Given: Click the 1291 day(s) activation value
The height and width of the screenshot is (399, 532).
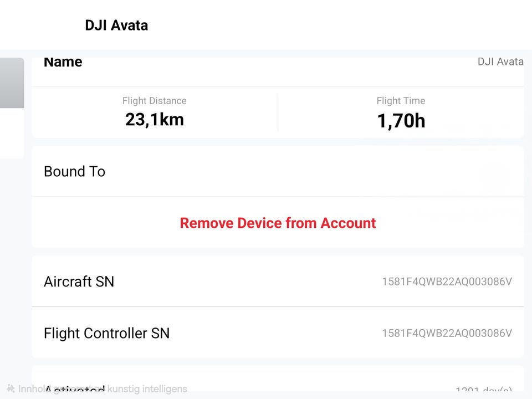Looking at the screenshot, I should (483, 390).
